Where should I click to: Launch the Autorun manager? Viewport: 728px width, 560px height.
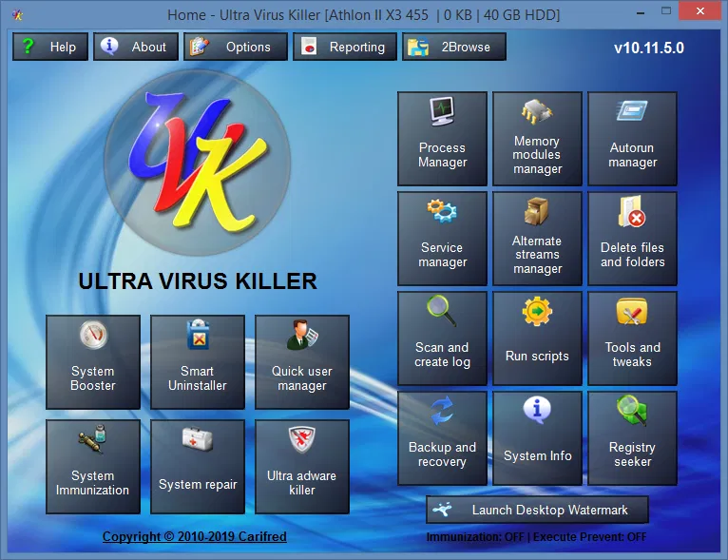point(632,139)
